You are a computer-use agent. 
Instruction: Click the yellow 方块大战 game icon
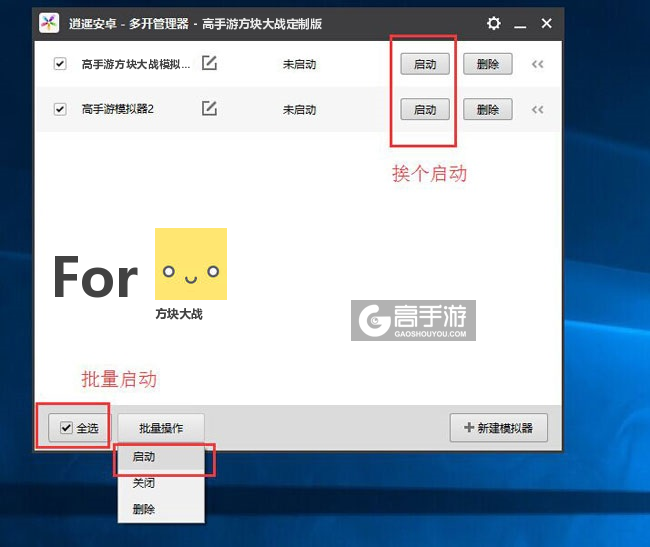coord(190,264)
